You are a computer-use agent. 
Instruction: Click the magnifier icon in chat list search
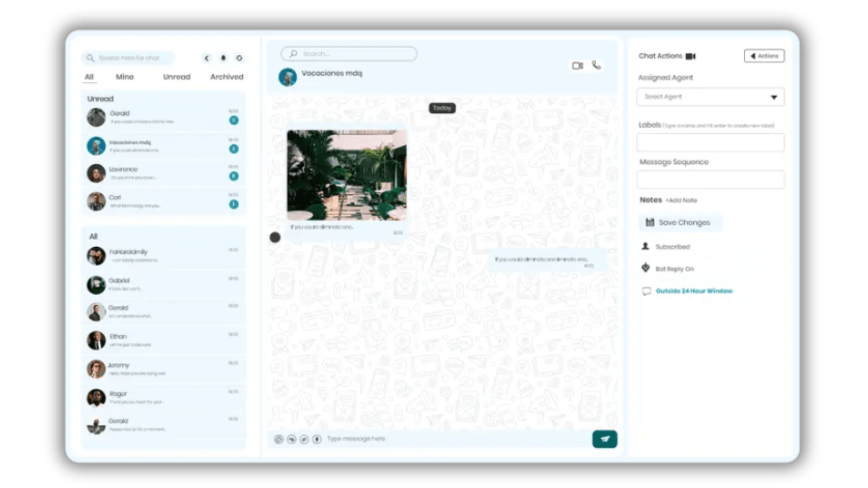(x=90, y=58)
